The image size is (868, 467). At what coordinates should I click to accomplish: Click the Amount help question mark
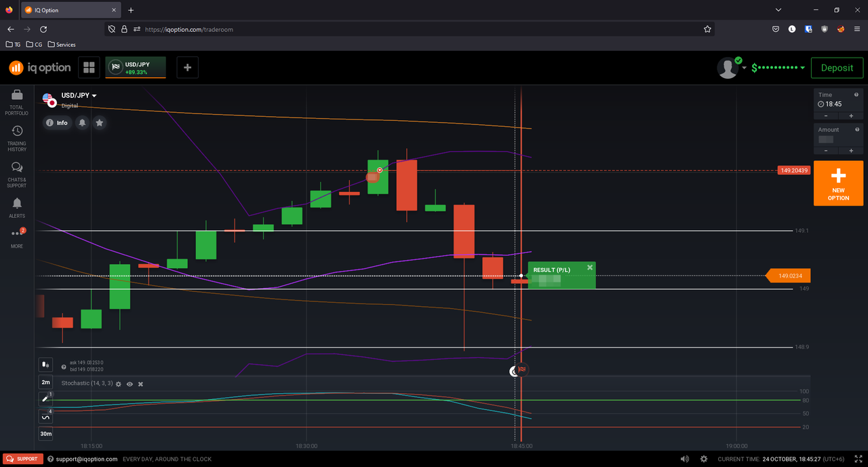coord(857,130)
